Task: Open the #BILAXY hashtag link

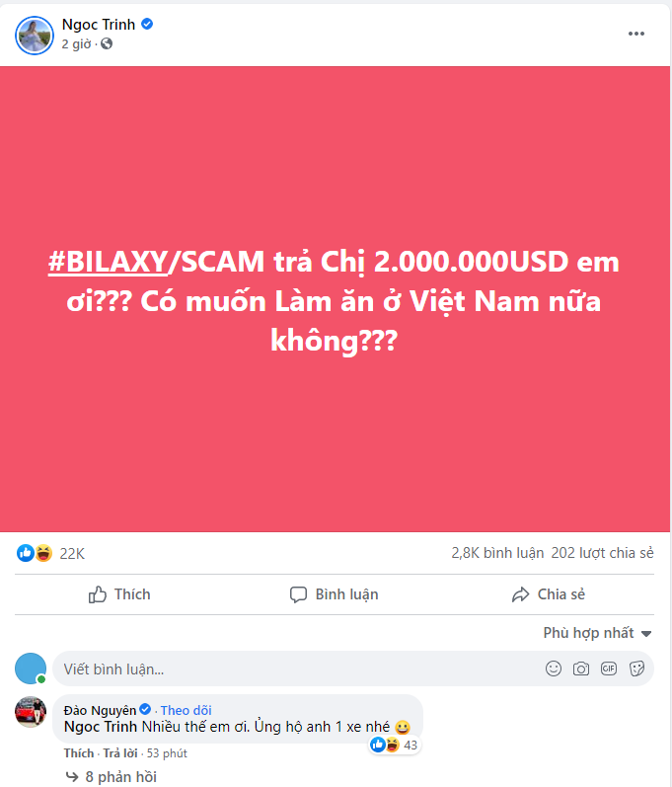Action: point(108,261)
